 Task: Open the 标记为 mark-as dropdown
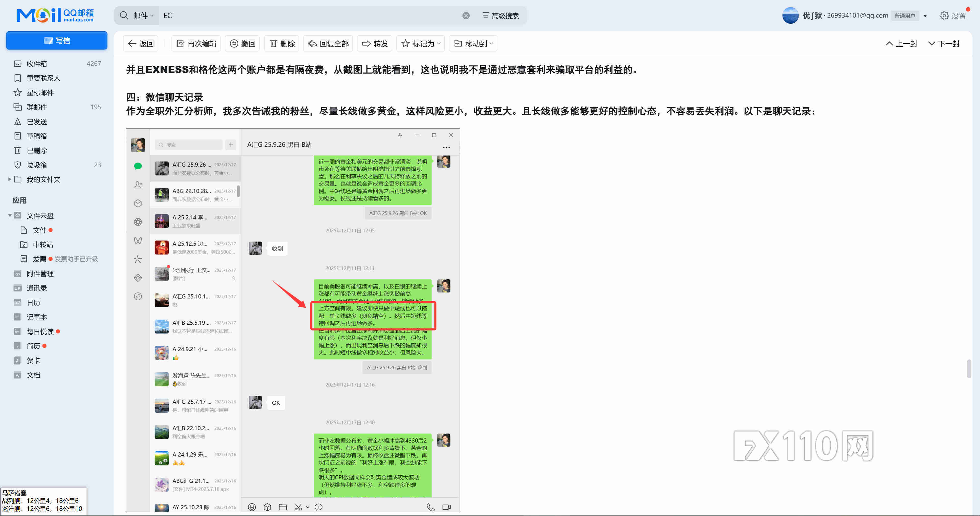pos(420,43)
